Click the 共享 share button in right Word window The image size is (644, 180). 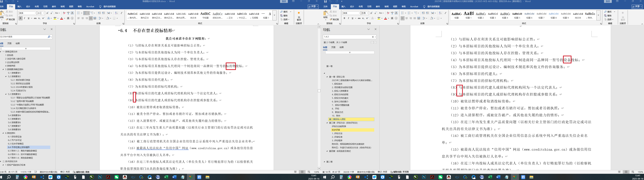637,7
